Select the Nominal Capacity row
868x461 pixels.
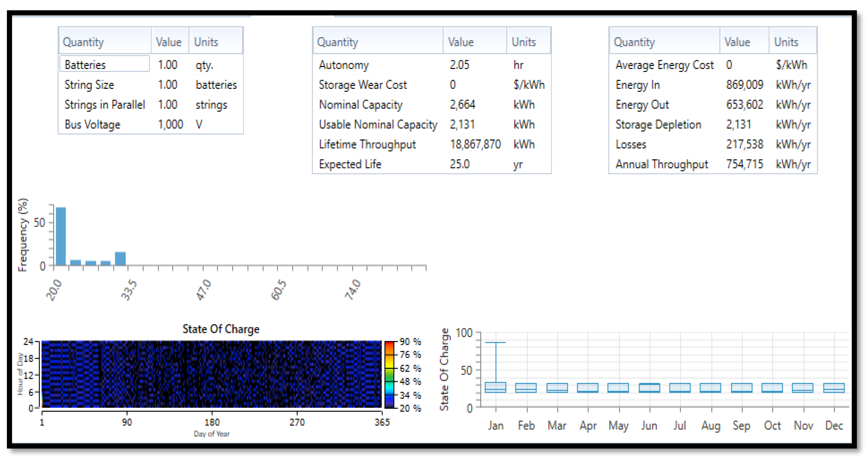[x=361, y=104]
